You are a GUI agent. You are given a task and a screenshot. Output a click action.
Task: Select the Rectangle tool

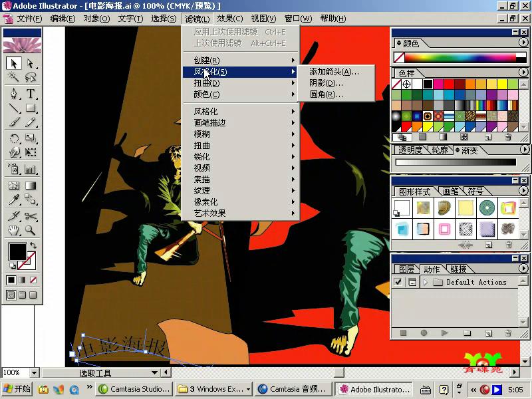click(x=31, y=108)
